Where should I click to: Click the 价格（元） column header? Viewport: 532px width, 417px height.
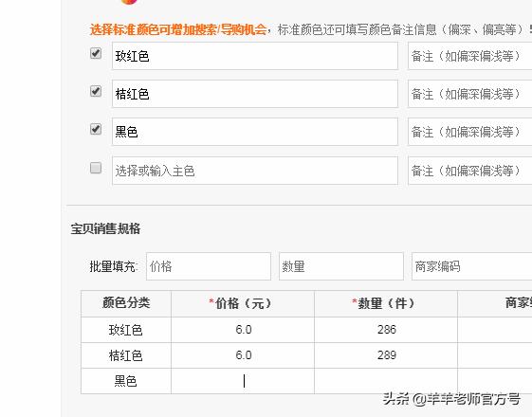[x=243, y=303]
